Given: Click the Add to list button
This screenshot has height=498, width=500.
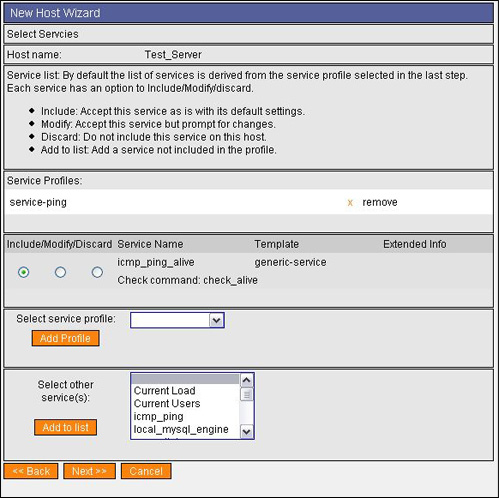Looking at the screenshot, I should click(x=66, y=427).
